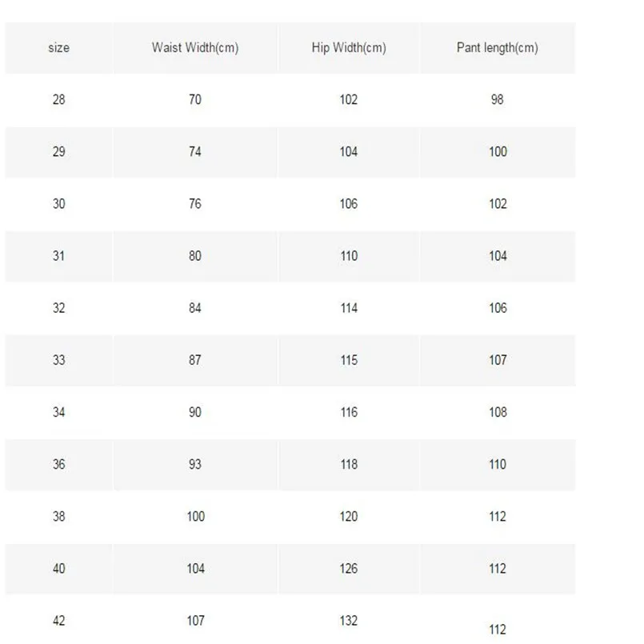Click hip width value 115
This screenshot has width=644, height=644.
click(349, 360)
